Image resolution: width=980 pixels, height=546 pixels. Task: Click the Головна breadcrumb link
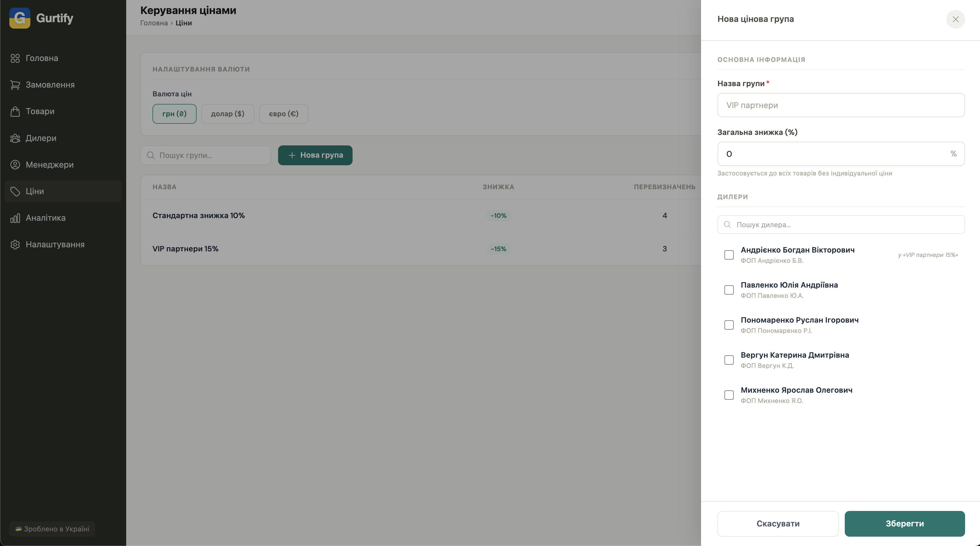[x=154, y=23]
